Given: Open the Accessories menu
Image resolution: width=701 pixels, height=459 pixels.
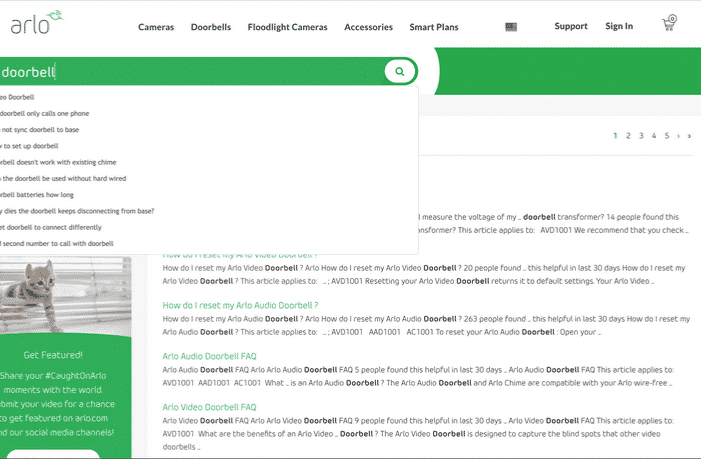Looking at the screenshot, I should click(x=368, y=27).
